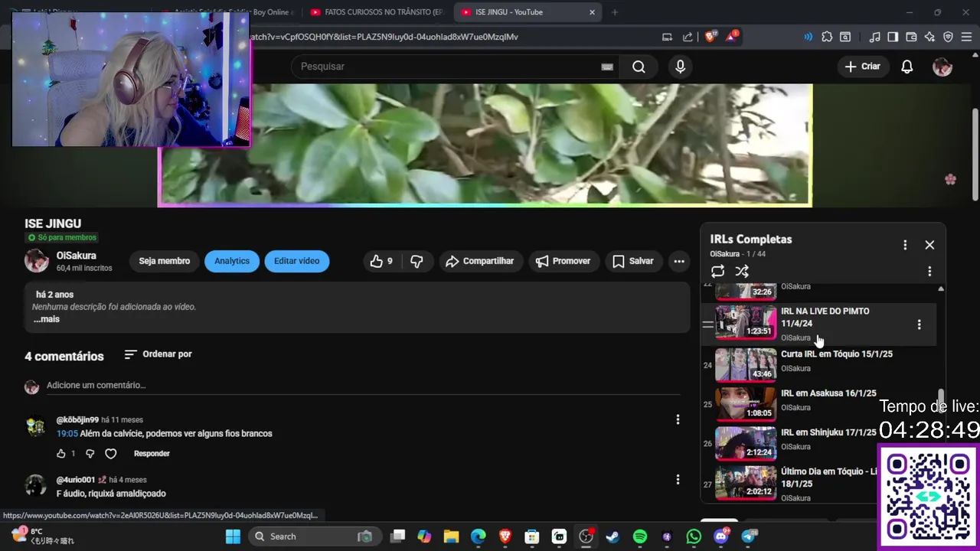980x551 pixels.
Task: Open browser extensions puzzle icon
Action: [x=827, y=36]
